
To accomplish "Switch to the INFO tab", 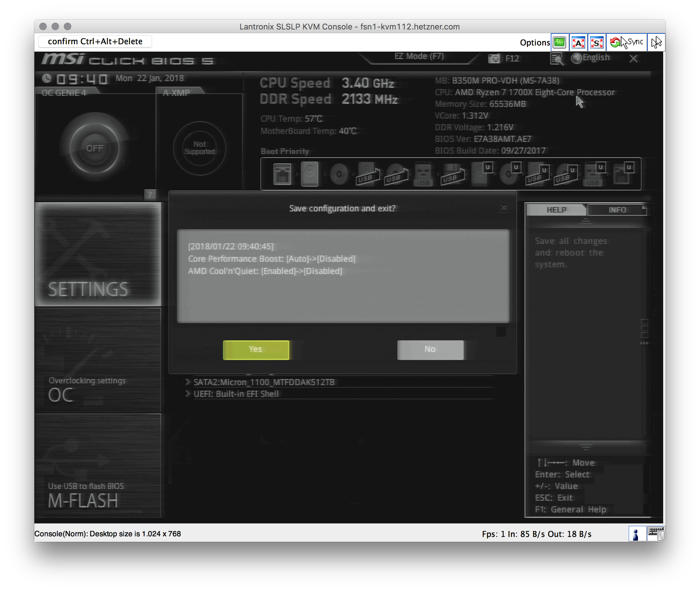I will coord(617,210).
